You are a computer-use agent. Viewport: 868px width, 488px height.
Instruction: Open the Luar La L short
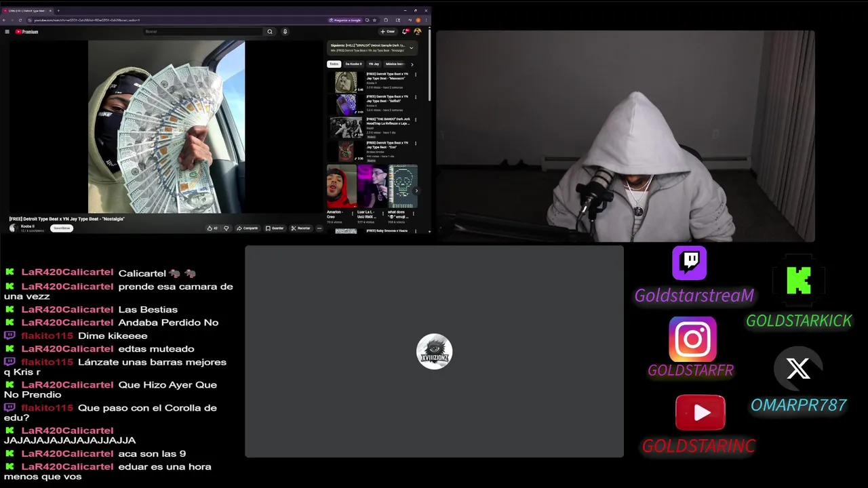coord(372,186)
